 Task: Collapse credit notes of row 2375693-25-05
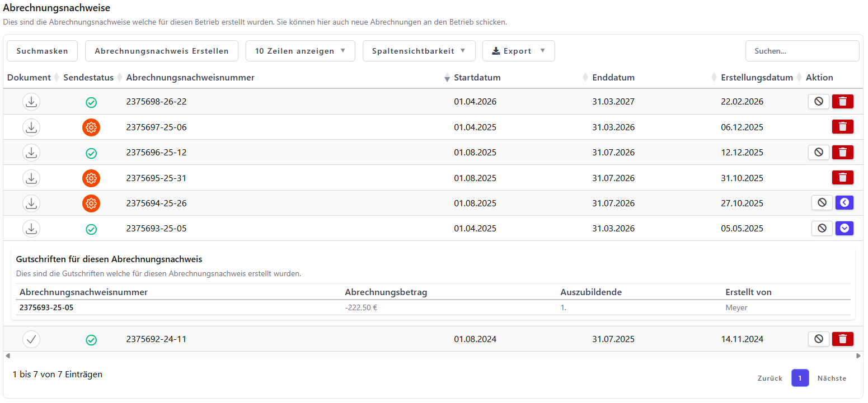(844, 228)
